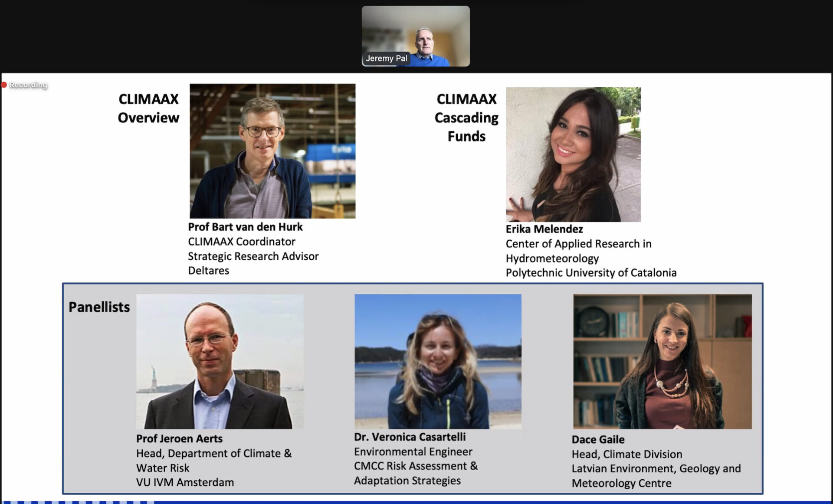Click Erika Melendez's portrait photo
The image size is (833, 504).
pyautogui.click(x=573, y=154)
